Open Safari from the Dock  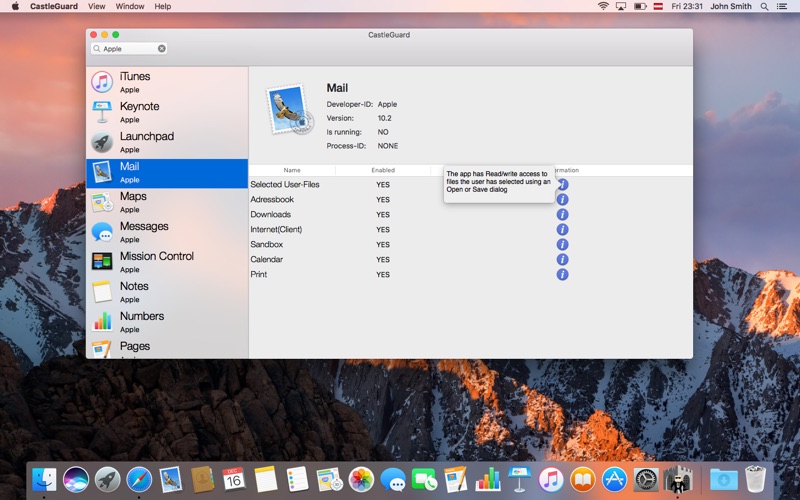pos(139,480)
